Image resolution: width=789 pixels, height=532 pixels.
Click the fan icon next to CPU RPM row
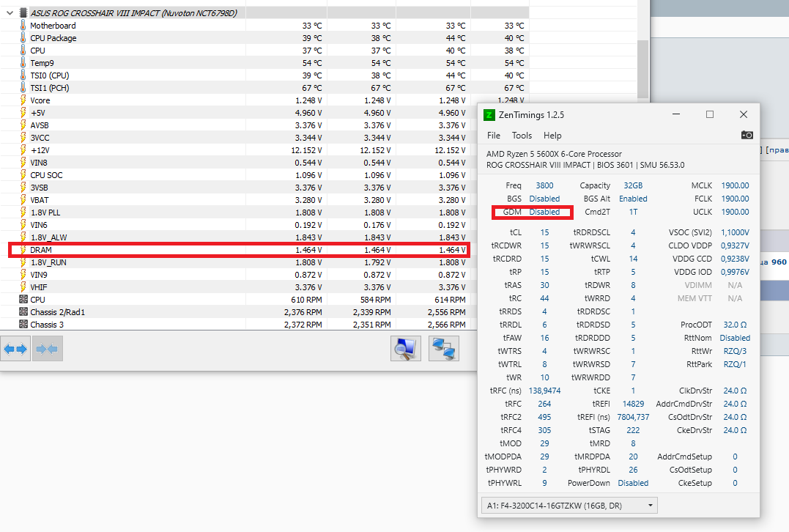coord(23,300)
